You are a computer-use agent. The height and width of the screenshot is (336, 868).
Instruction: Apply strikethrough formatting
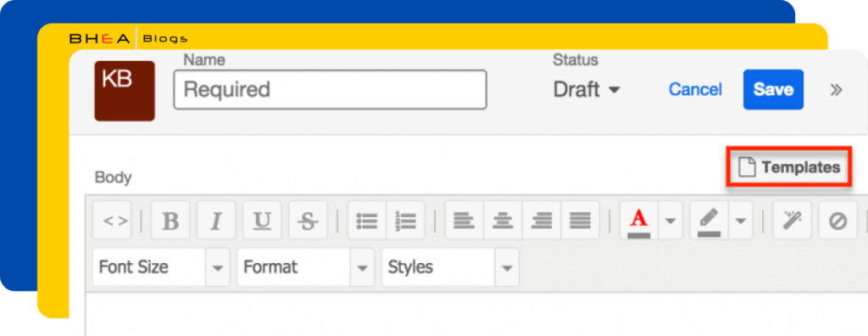[309, 220]
